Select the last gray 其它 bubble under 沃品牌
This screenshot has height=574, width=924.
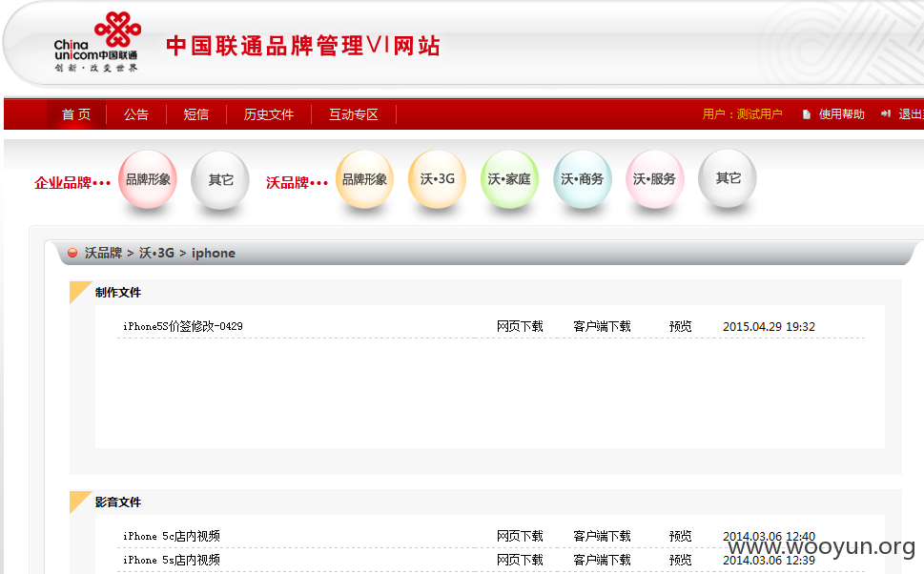728,178
